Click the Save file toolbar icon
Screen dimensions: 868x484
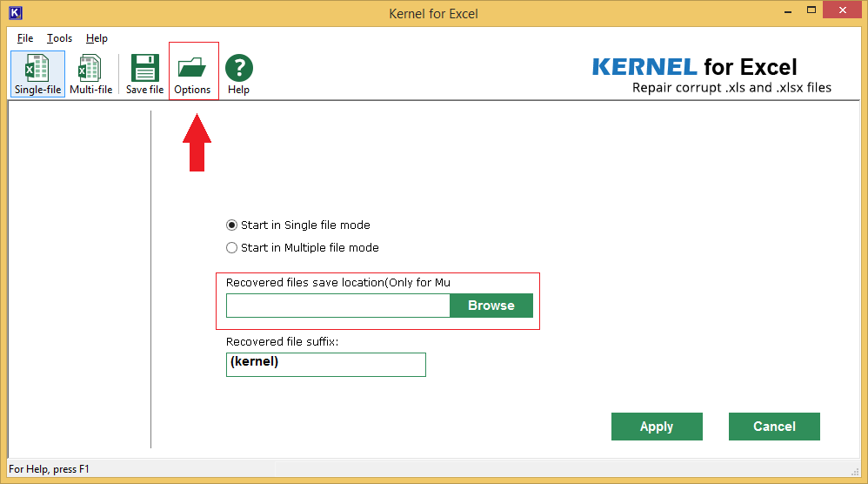click(x=144, y=74)
